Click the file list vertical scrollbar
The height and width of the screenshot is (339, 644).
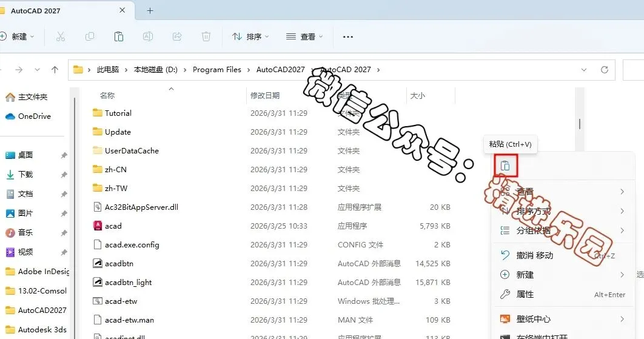coord(580,124)
